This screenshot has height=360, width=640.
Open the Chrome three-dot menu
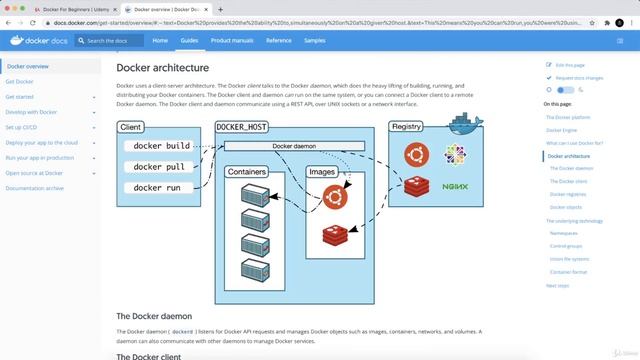[631, 23]
